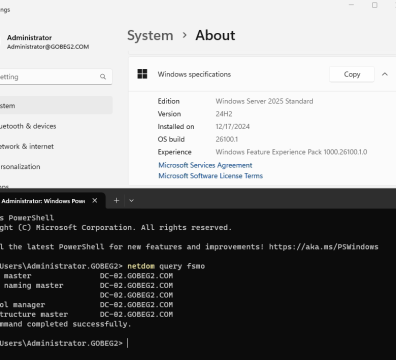Select the Windows Server 2025 Standard edition text
396x360 pixels.
[264, 101]
